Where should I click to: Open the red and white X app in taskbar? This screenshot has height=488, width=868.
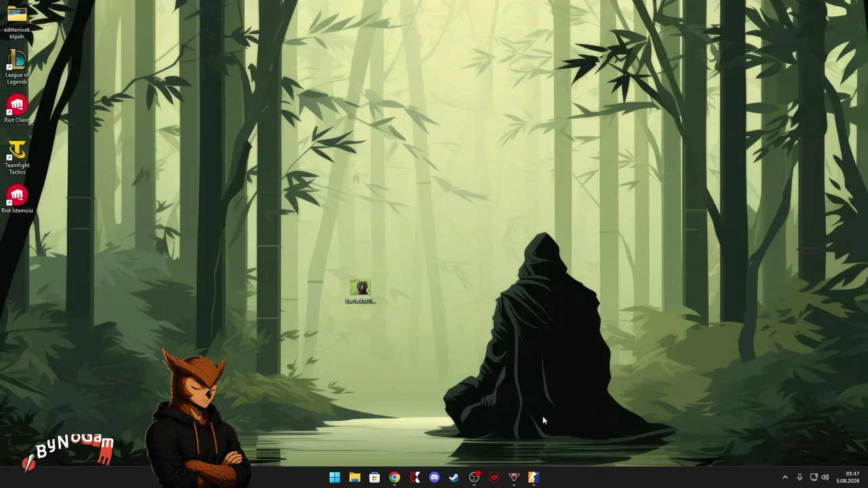point(414,478)
